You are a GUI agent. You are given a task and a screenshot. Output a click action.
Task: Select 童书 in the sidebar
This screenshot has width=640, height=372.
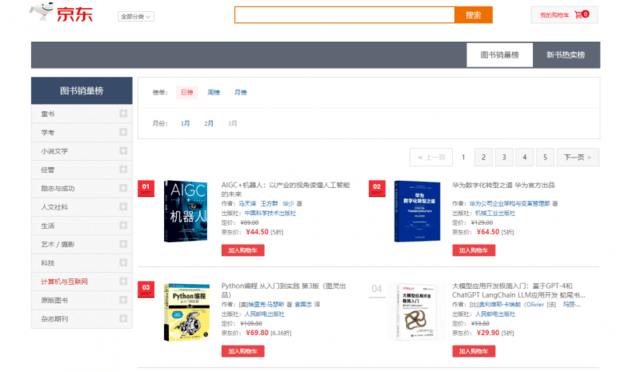tap(48, 114)
